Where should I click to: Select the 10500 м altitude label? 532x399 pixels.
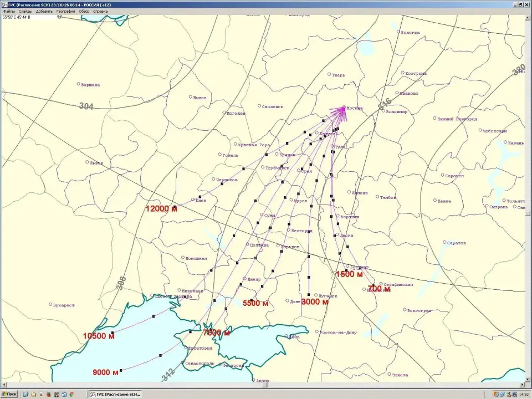coord(99,336)
